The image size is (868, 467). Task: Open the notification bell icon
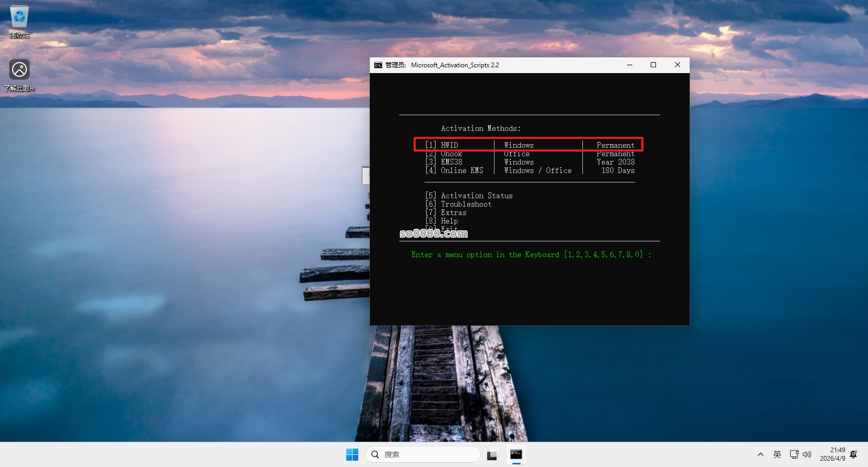tap(853, 454)
